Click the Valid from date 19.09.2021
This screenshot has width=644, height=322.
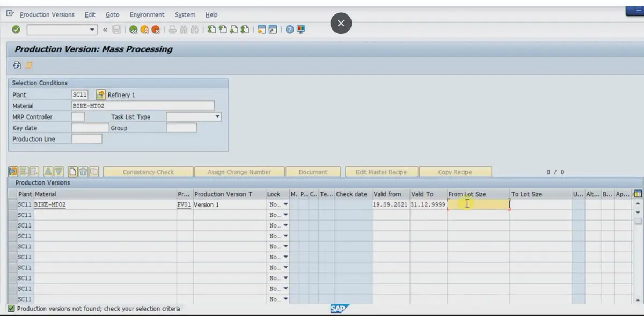click(x=391, y=204)
